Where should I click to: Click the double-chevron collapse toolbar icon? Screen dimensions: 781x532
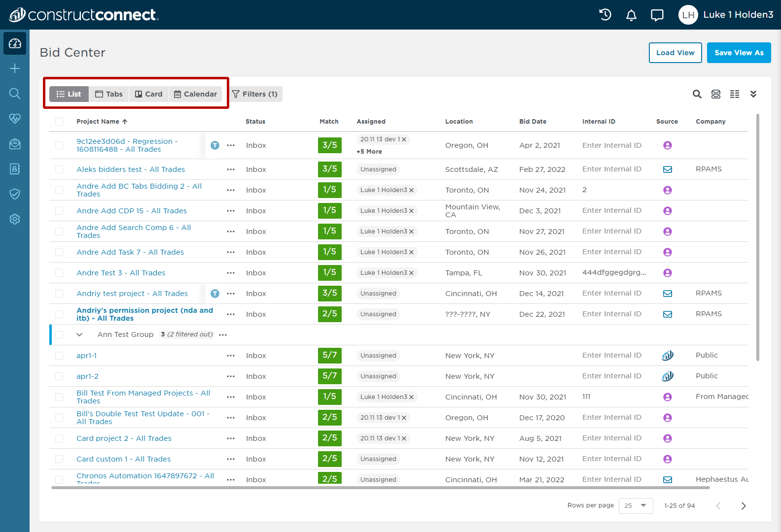point(753,94)
